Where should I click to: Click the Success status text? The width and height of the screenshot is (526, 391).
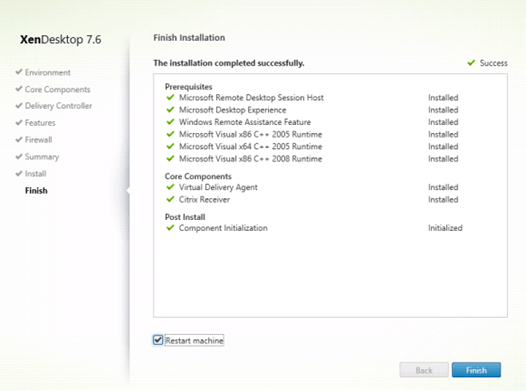(x=493, y=63)
